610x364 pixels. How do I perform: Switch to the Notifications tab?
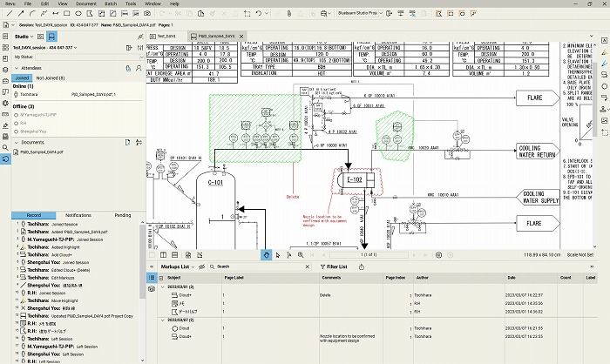78,215
